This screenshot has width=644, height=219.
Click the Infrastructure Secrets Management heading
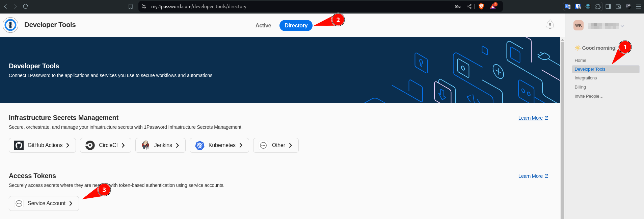(x=63, y=118)
